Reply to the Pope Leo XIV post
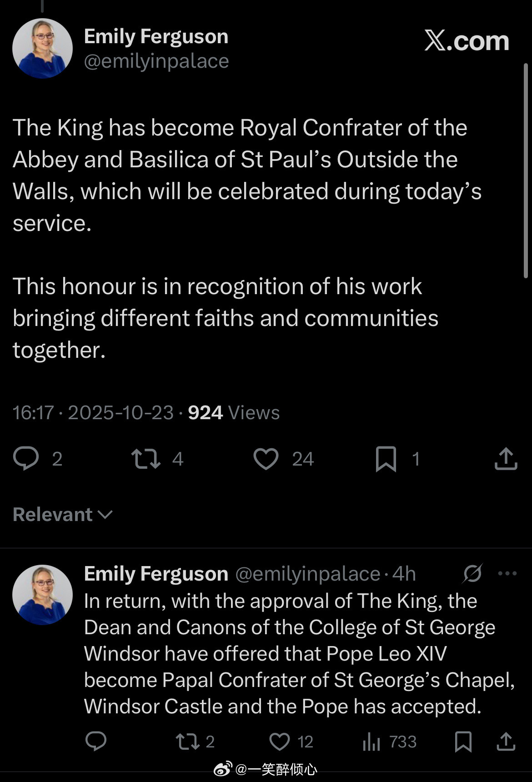The width and height of the screenshot is (532, 782). pos(96,741)
